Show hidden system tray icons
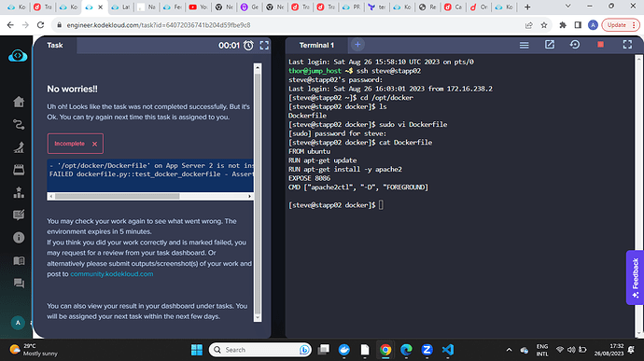644x361 pixels. 509,350
